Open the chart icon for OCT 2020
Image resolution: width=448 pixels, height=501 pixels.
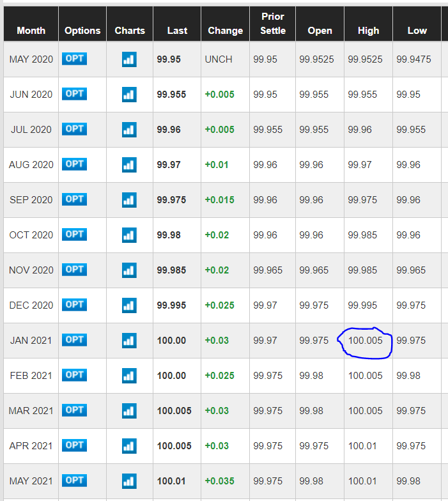point(129,235)
